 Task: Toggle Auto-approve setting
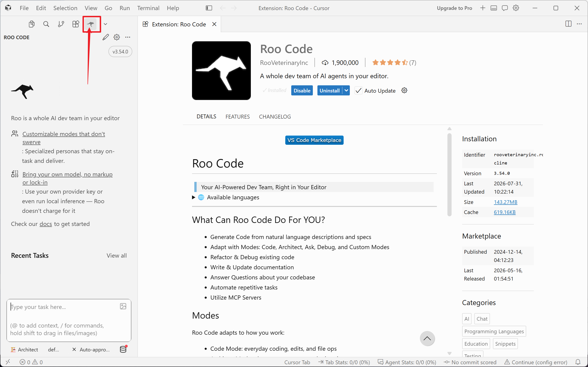pyautogui.click(x=91, y=350)
